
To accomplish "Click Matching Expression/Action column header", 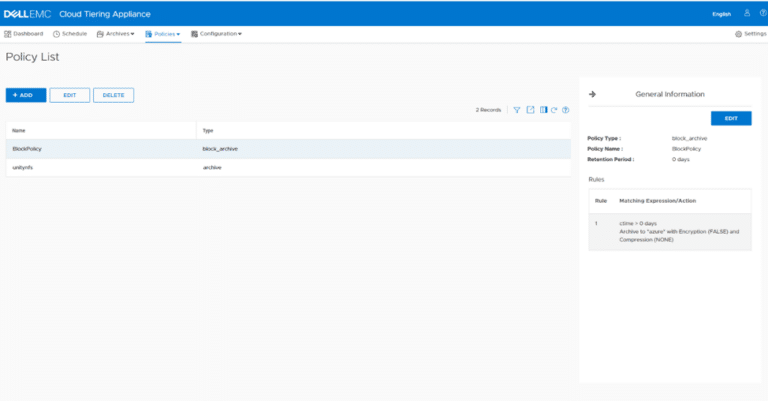I will [x=658, y=201].
